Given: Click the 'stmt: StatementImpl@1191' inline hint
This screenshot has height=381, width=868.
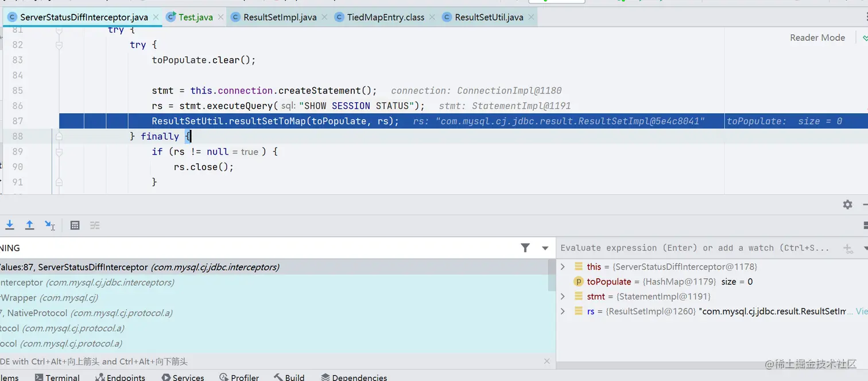Looking at the screenshot, I should tap(505, 106).
